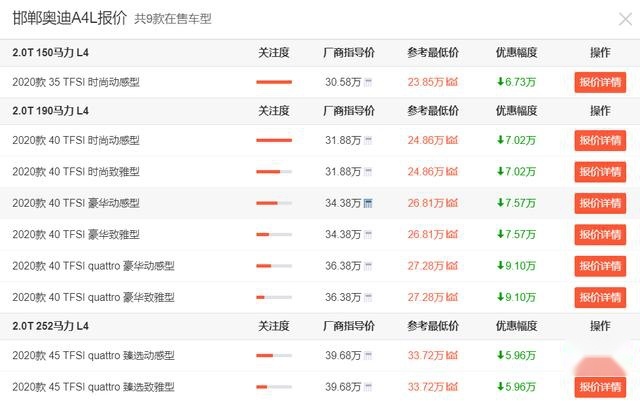Open 2020款 40 TFSI quattro 豪华致雅型 link

point(93,298)
